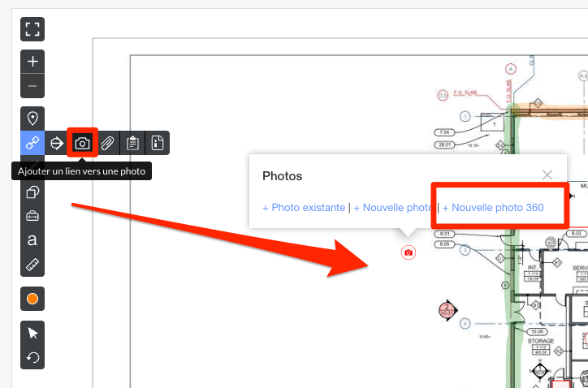Screen dimensions: 588x388
Task: Open the orange color picker swatch
Action: point(32,299)
